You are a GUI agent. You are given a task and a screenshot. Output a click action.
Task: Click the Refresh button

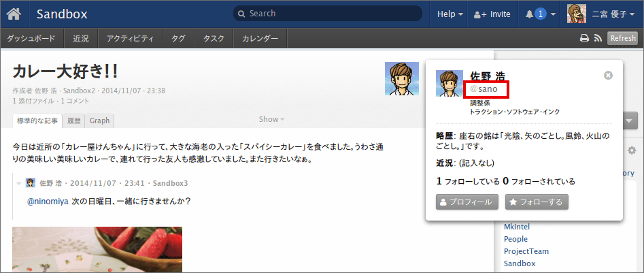click(623, 38)
